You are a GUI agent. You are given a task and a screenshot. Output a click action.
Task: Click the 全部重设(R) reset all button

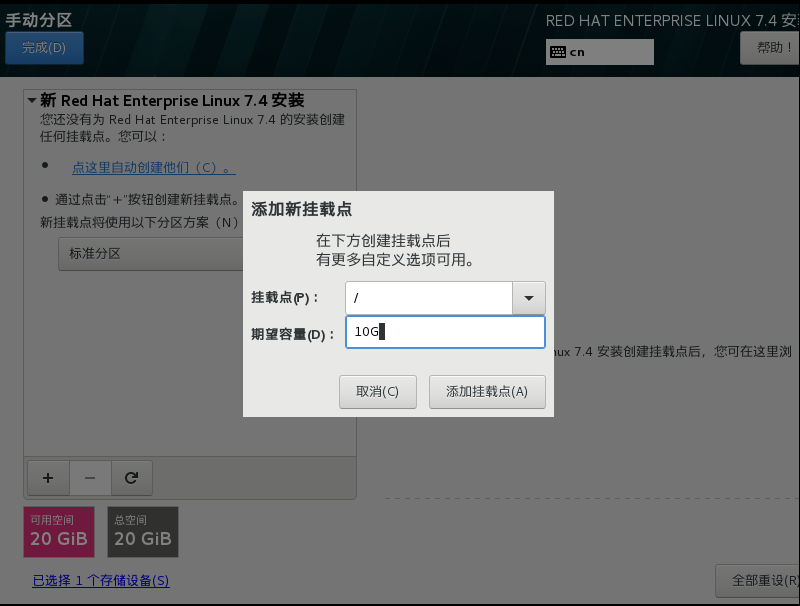point(758,580)
